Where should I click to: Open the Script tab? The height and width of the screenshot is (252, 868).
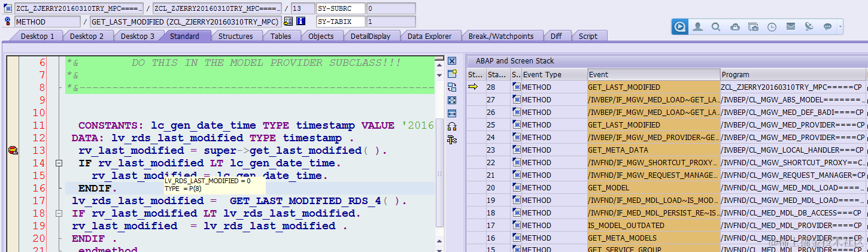(x=588, y=36)
